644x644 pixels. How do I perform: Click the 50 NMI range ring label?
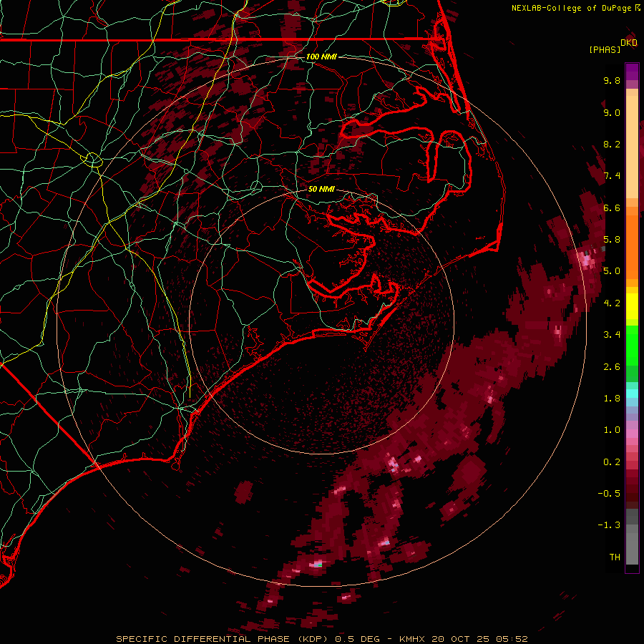pos(321,190)
